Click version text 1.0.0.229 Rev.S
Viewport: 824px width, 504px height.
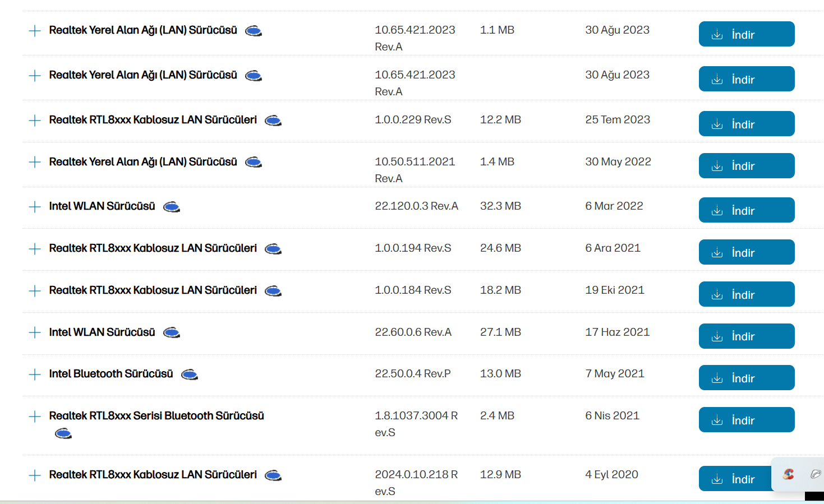tap(413, 120)
